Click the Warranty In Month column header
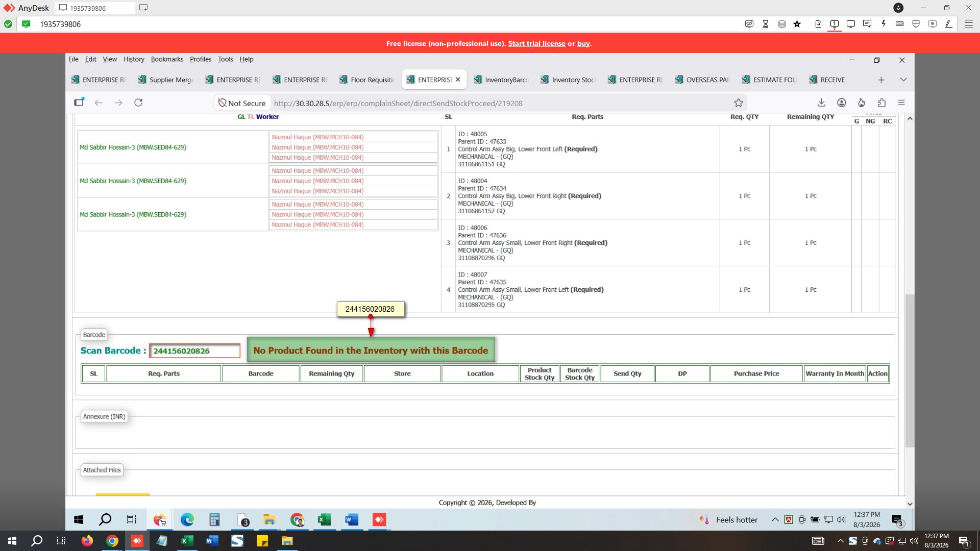The width and height of the screenshot is (980, 551). click(835, 373)
